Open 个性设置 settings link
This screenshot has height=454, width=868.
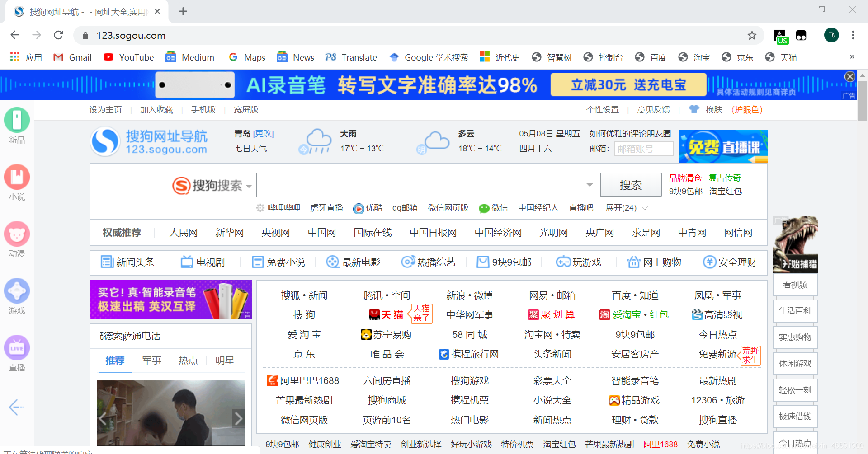click(x=603, y=110)
